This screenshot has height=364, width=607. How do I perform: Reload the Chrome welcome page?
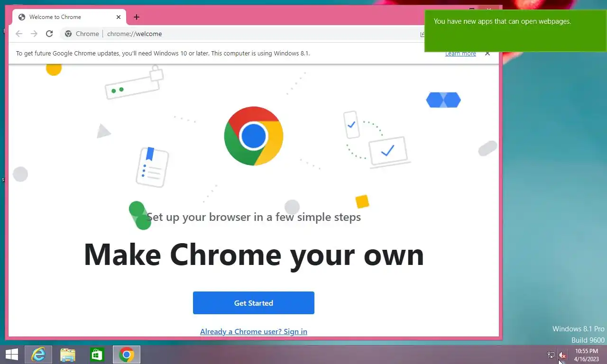[x=49, y=34]
